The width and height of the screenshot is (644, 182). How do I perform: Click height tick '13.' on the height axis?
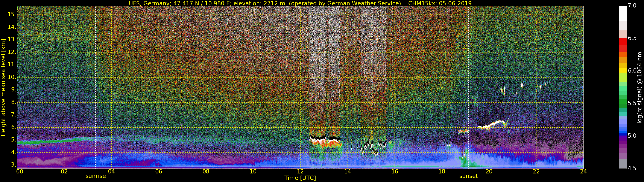point(12,40)
